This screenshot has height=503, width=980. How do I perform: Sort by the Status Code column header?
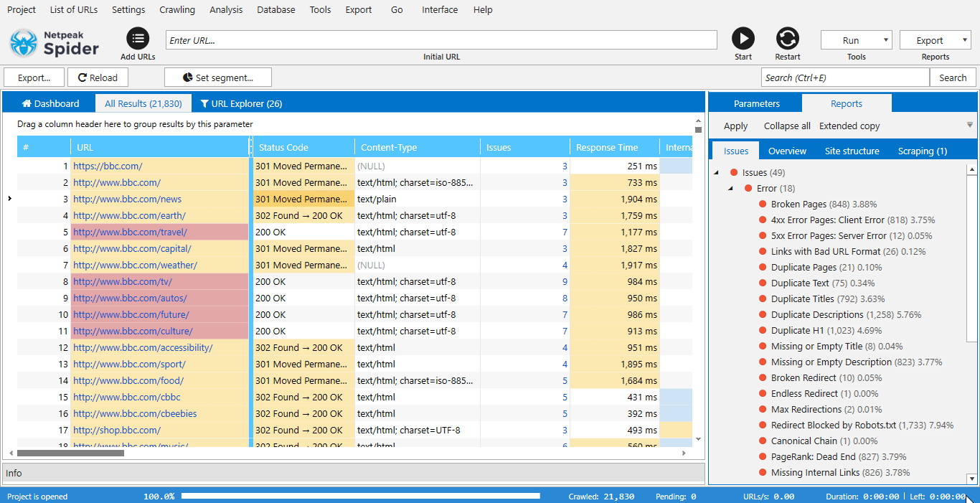click(x=303, y=147)
